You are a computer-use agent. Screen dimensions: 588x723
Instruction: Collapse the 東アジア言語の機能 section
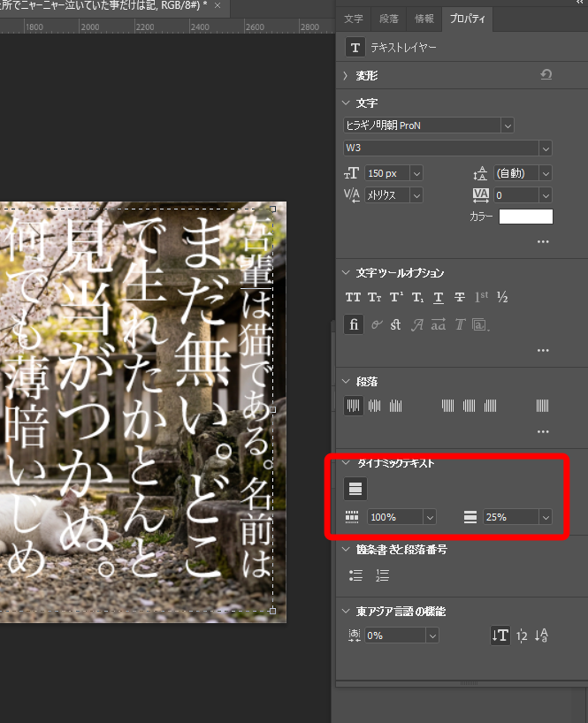pos(346,611)
